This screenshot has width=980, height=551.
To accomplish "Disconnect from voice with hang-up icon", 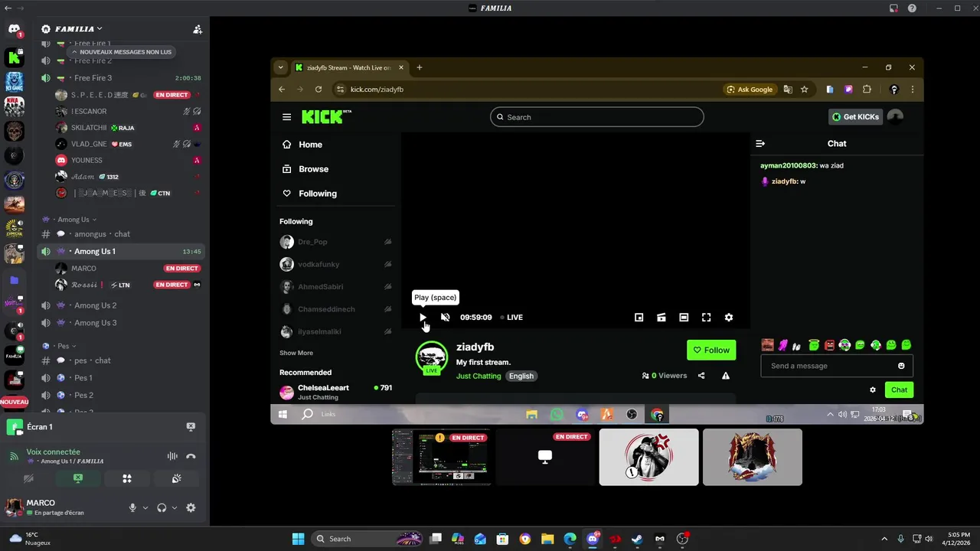I will [x=191, y=456].
